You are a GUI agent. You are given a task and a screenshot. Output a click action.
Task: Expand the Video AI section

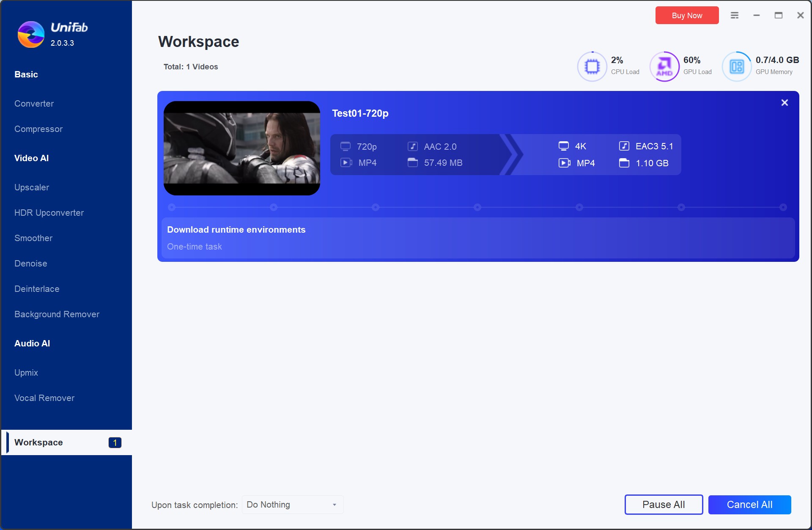click(x=31, y=158)
